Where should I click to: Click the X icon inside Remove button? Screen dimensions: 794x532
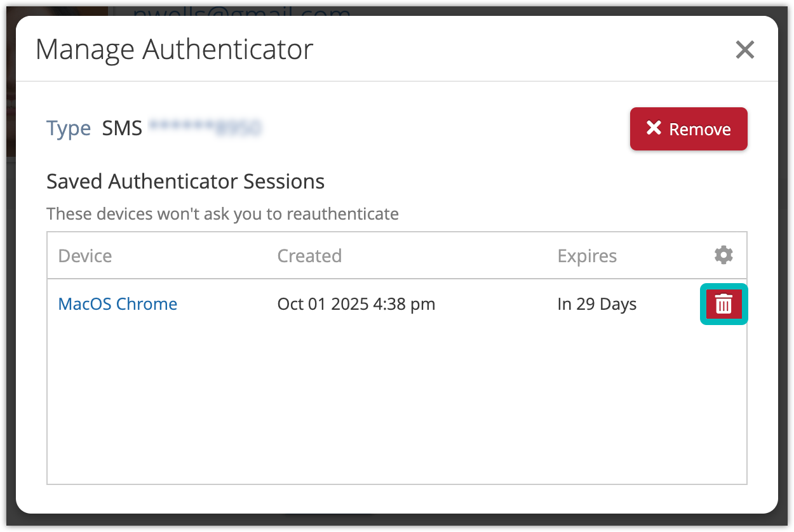[654, 128]
